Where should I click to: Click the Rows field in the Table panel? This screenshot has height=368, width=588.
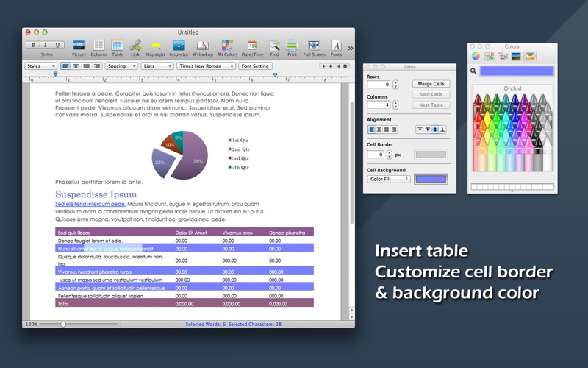[x=379, y=85]
